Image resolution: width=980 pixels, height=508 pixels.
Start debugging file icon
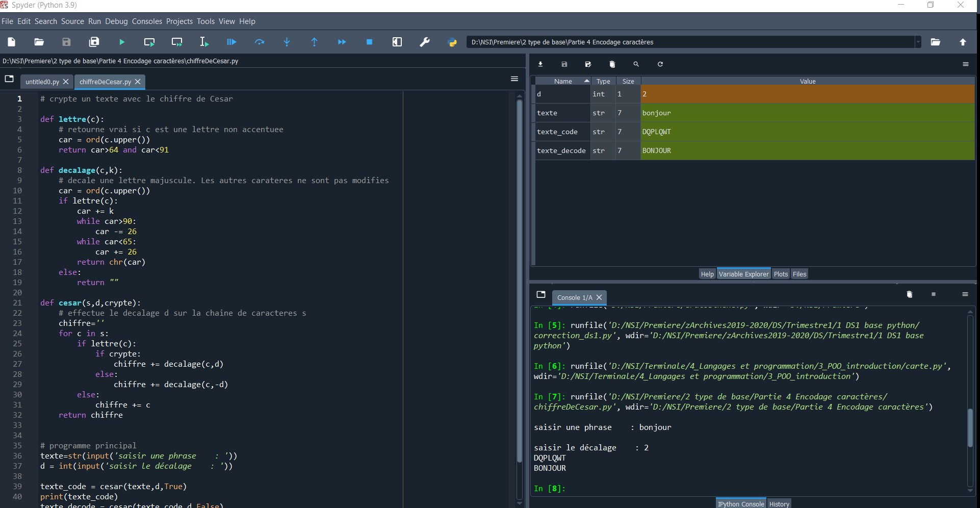(x=232, y=42)
